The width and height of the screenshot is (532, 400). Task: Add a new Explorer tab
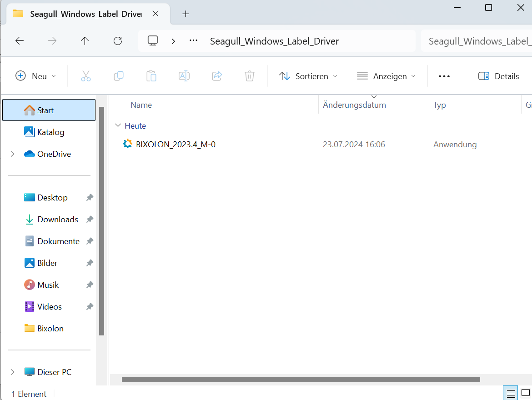pos(186,14)
